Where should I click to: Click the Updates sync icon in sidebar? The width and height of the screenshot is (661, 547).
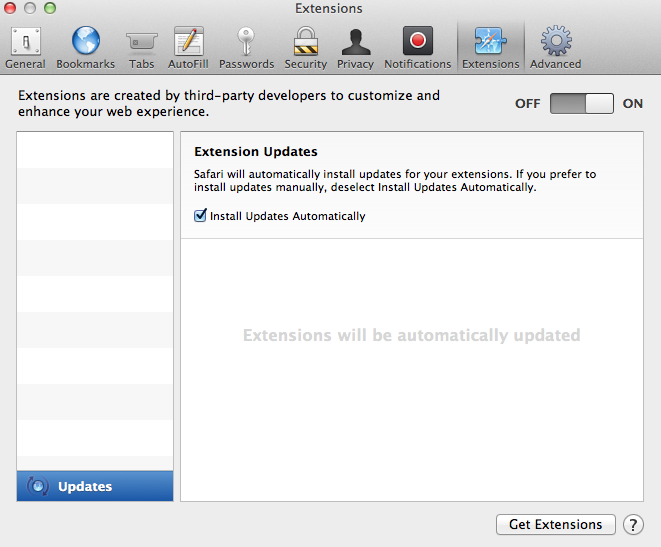pyautogui.click(x=38, y=486)
